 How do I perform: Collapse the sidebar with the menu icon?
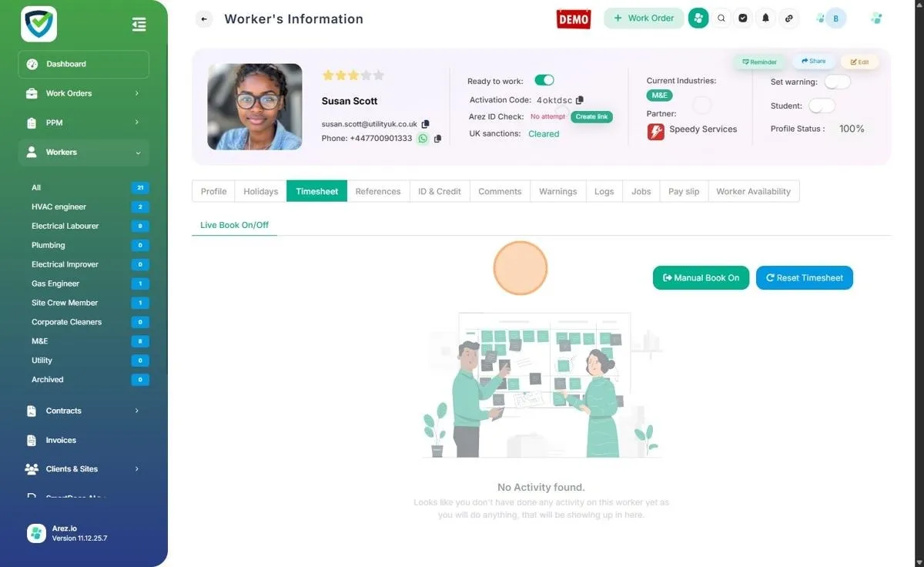point(139,25)
